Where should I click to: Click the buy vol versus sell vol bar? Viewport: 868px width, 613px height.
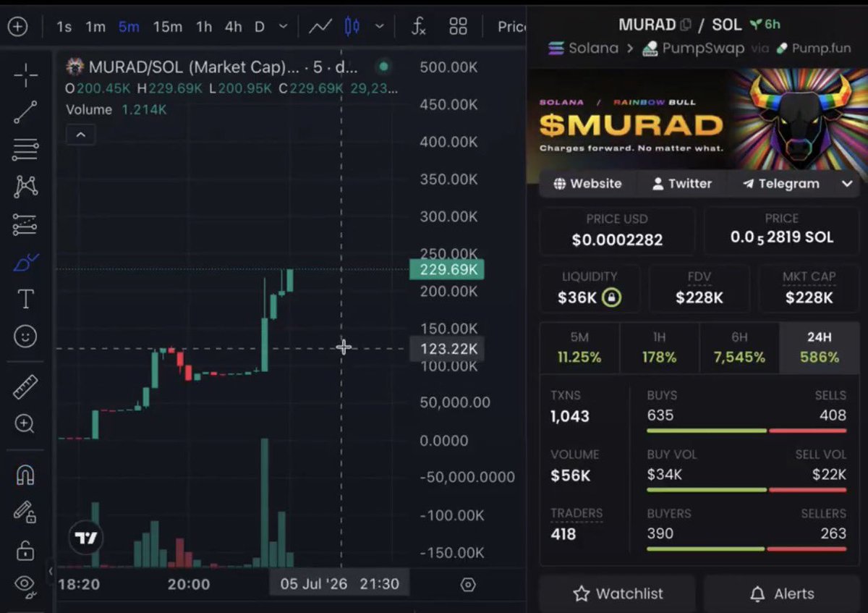pos(746,490)
